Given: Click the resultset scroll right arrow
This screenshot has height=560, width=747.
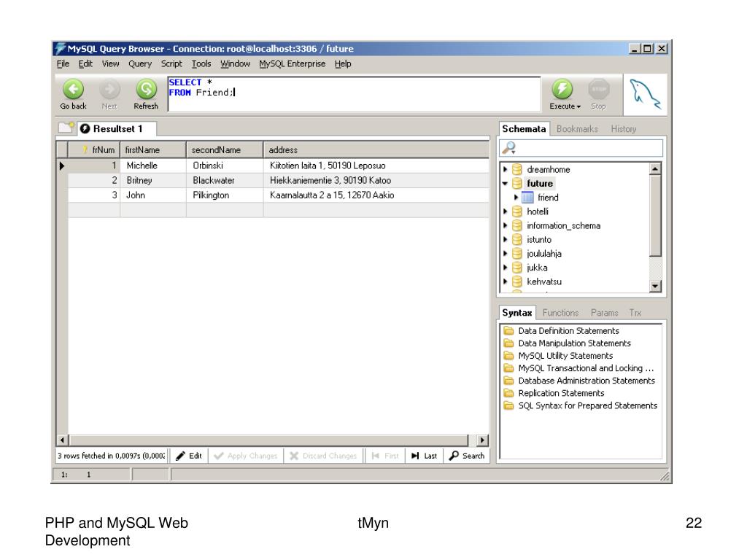Looking at the screenshot, I should tap(483, 440).
